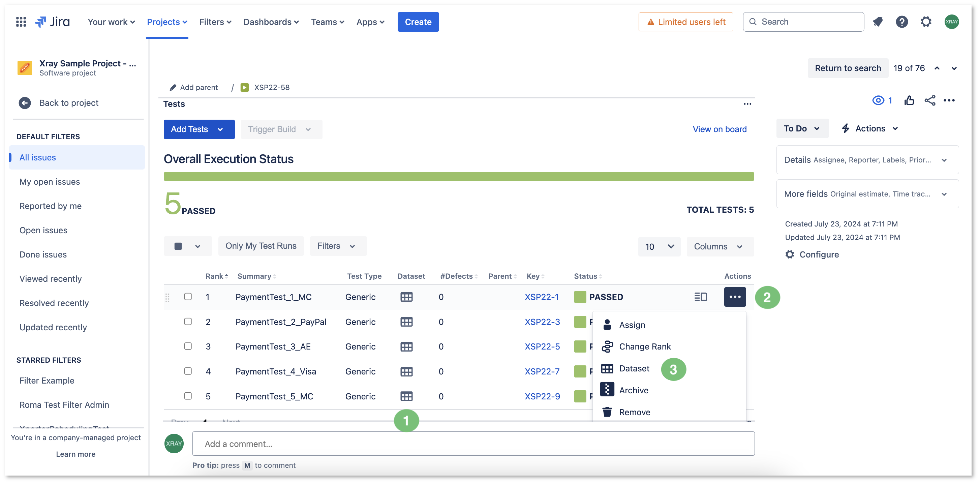This screenshot has height=484, width=980.
Task: Open dataset icon for PaymentTest_3_AE
Action: (x=406, y=346)
